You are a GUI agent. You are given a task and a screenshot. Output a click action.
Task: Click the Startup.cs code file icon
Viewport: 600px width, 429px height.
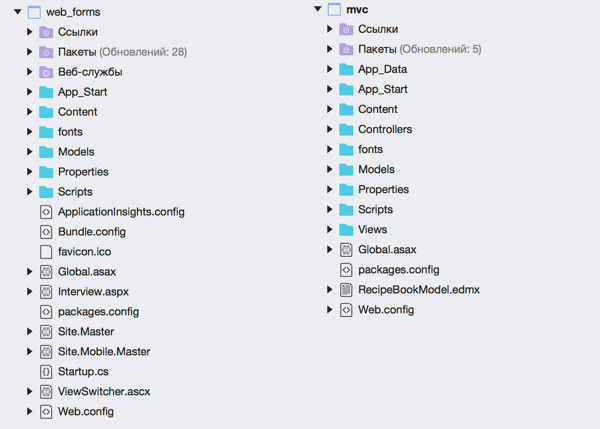click(x=46, y=372)
